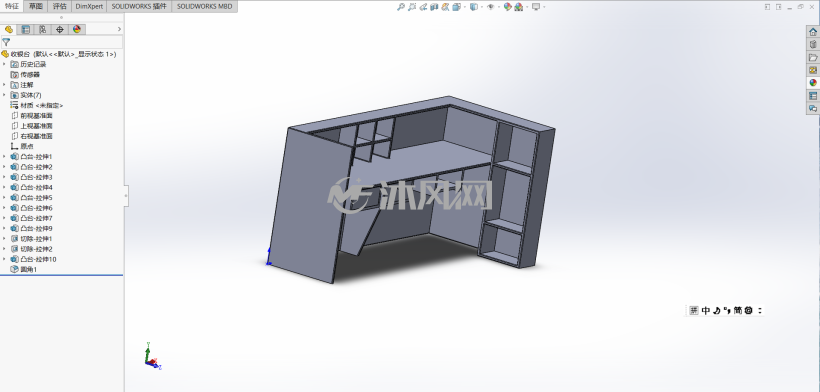Click the Dynamic Annotation Views icon
Viewport: 820px width, 392px height.
[445, 7]
